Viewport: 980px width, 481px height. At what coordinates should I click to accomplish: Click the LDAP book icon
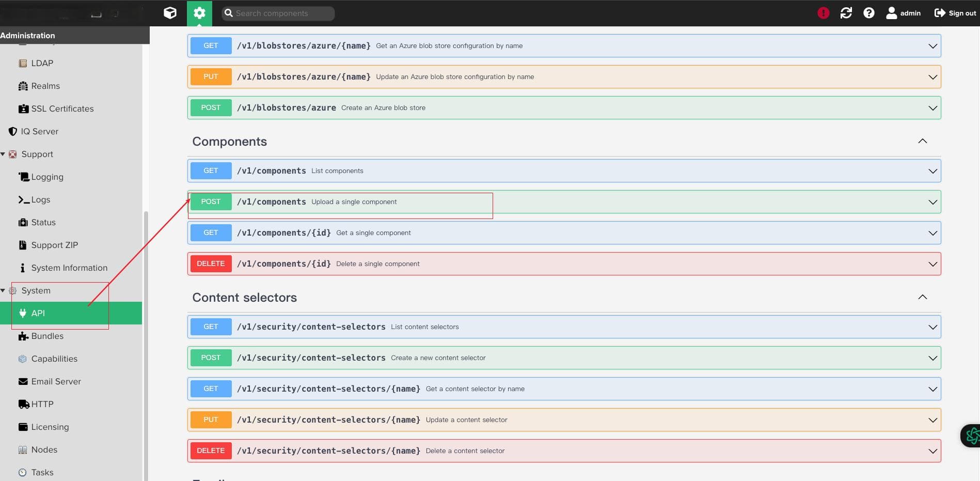click(x=23, y=63)
